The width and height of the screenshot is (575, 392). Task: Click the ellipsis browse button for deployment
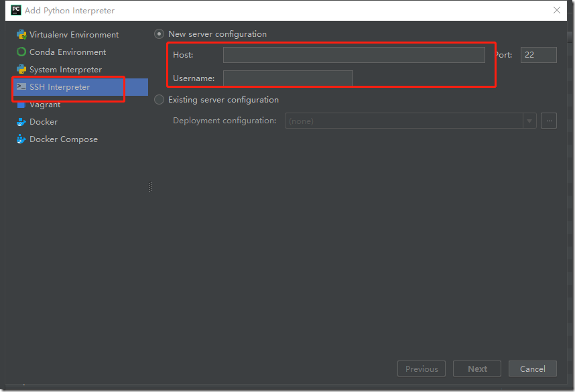point(549,121)
